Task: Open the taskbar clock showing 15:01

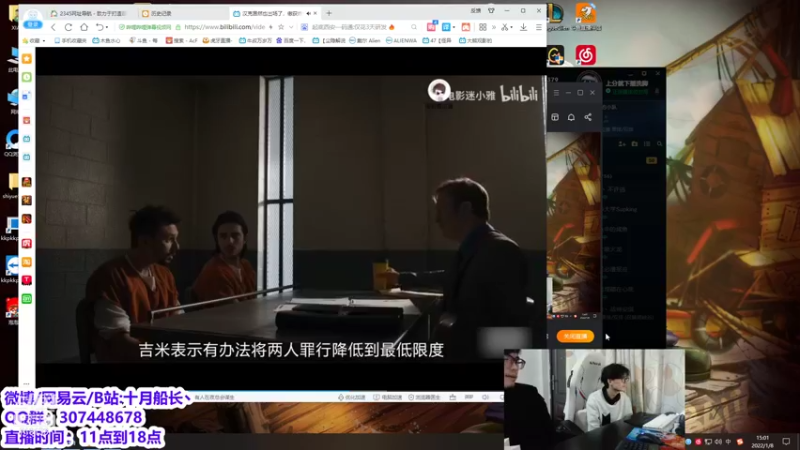Action: tap(762, 441)
